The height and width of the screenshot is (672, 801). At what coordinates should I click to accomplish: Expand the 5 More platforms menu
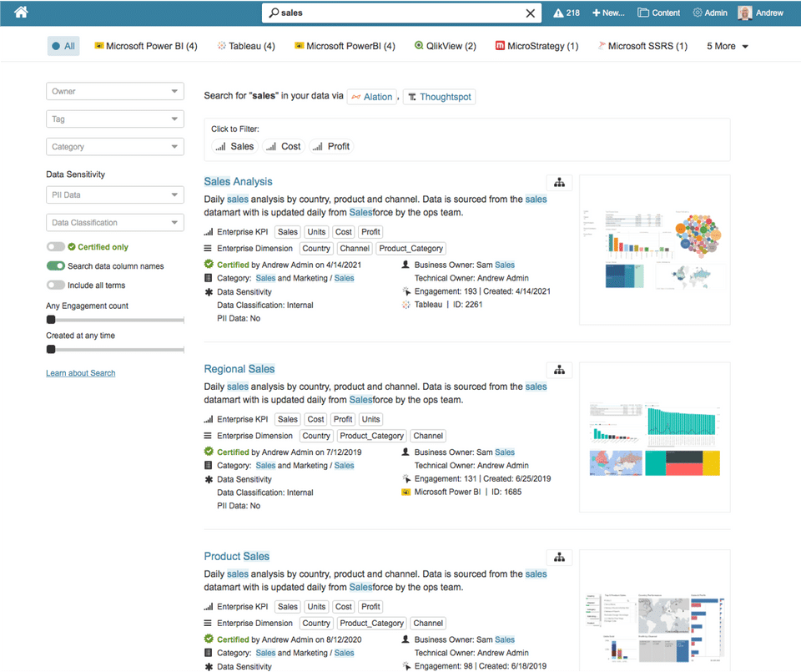coord(728,46)
